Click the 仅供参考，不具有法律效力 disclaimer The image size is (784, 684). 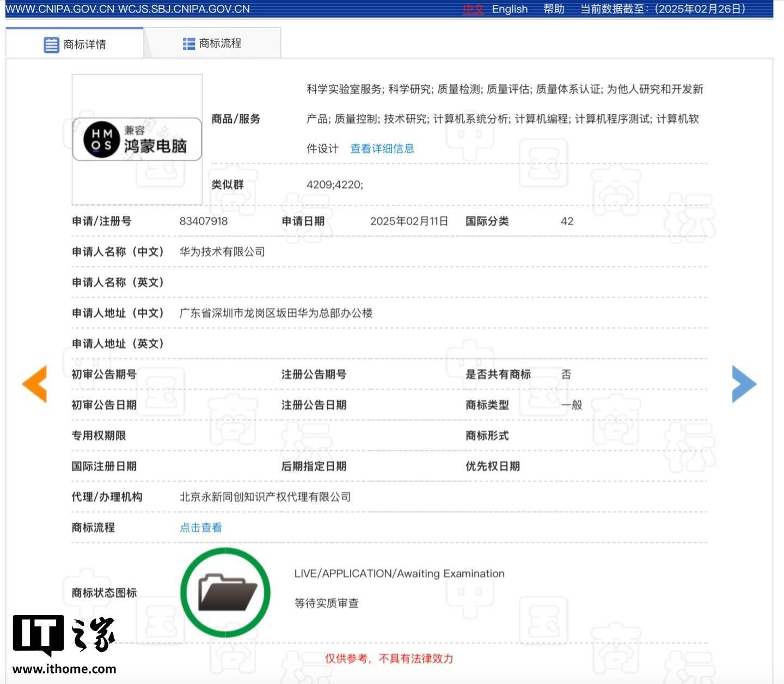click(389, 658)
